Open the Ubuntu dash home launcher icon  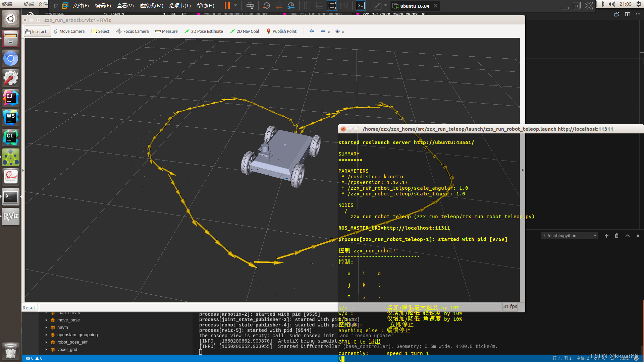pyautogui.click(x=11, y=19)
